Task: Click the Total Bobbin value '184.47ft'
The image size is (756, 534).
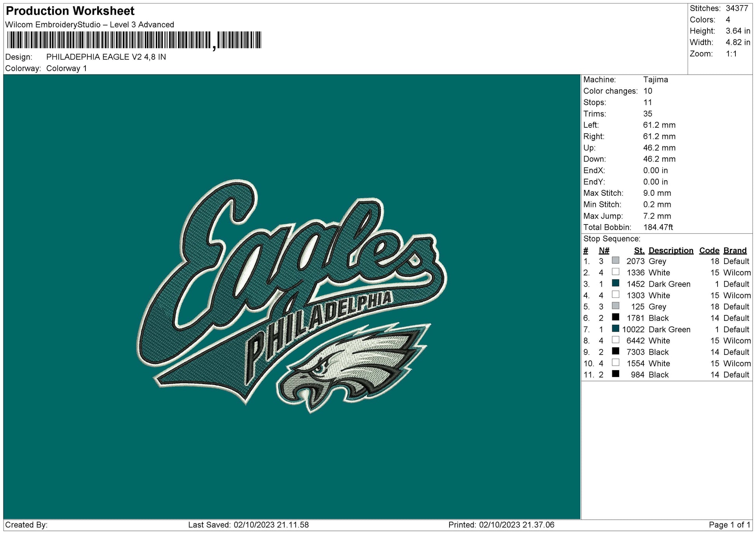Action: 658,227
